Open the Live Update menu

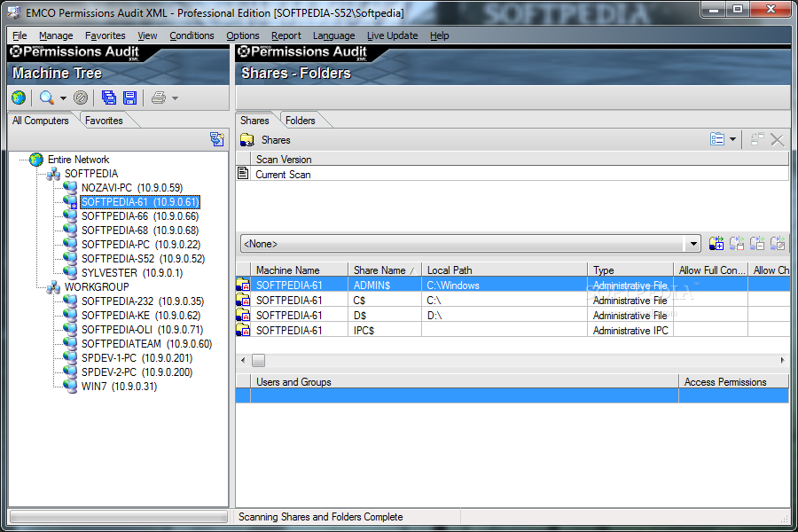click(x=393, y=35)
